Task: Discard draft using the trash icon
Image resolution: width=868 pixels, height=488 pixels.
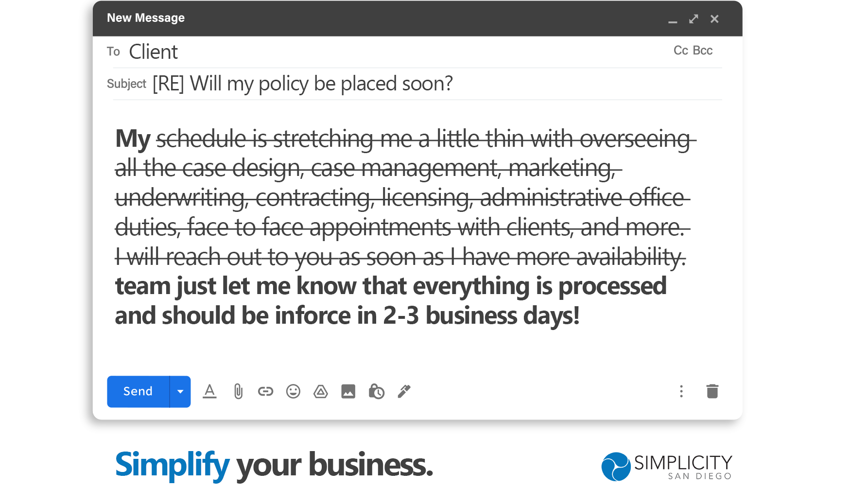Action: click(x=712, y=391)
